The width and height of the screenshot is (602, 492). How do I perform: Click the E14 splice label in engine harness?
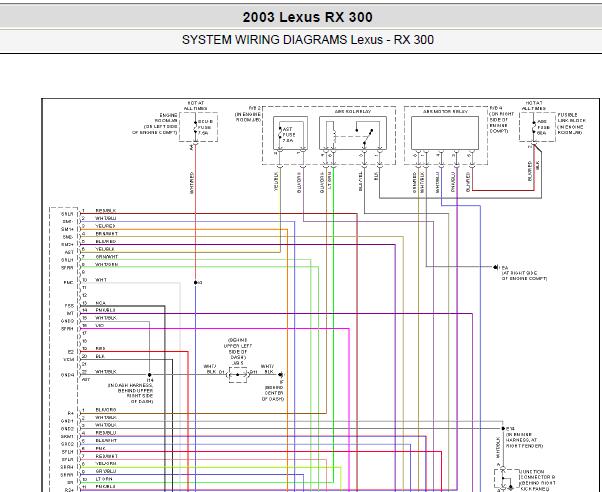[x=510, y=428]
